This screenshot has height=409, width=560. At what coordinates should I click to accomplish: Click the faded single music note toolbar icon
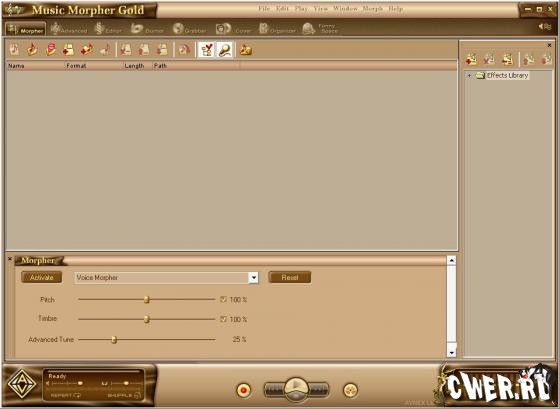click(x=105, y=50)
